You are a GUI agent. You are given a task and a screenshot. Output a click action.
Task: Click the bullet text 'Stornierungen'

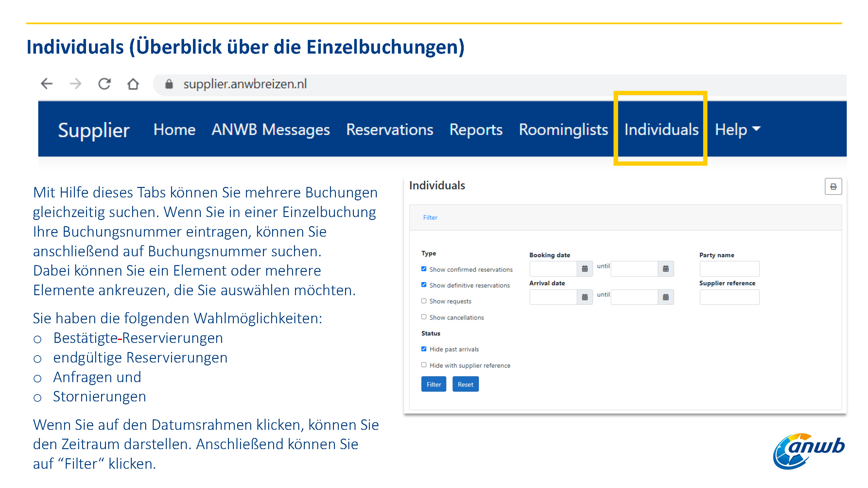click(99, 397)
